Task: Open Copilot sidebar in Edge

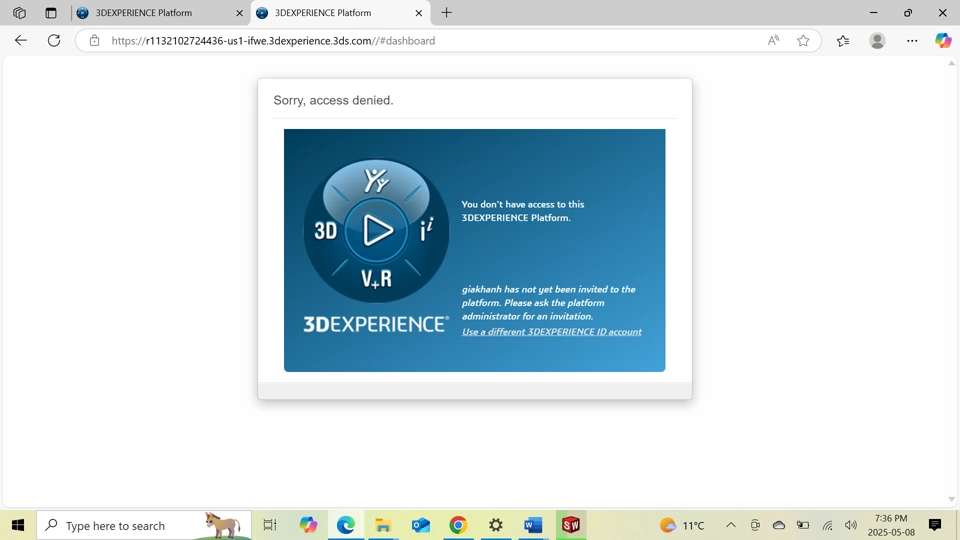Action: 943,40
